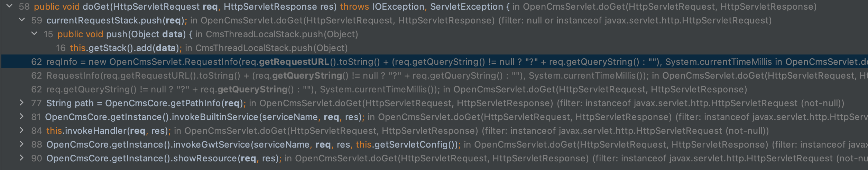Expand the String path getPathInfo node
Image resolution: width=868 pixels, height=170 pixels.
(x=22, y=102)
